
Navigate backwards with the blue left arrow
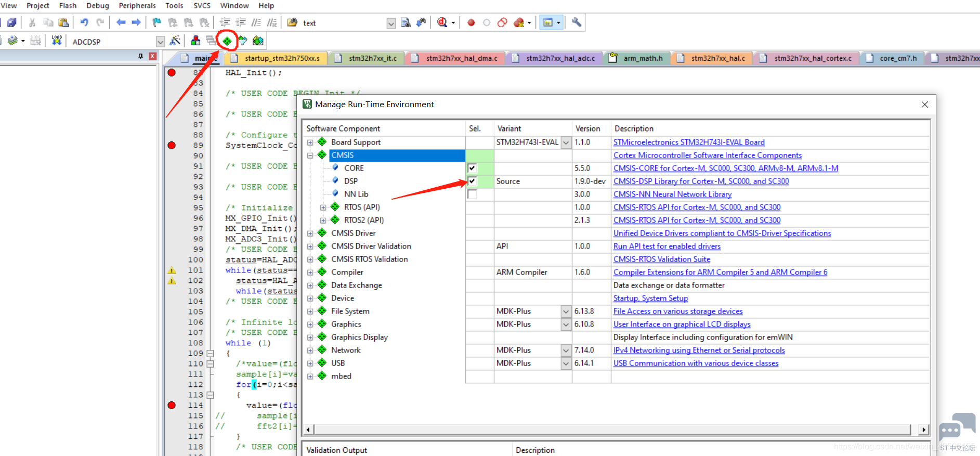(x=121, y=22)
